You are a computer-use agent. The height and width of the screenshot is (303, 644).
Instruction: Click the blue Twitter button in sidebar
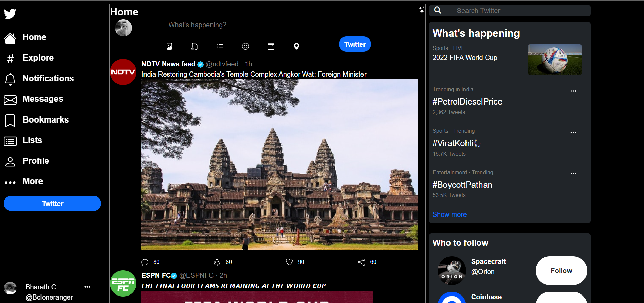[52, 203]
